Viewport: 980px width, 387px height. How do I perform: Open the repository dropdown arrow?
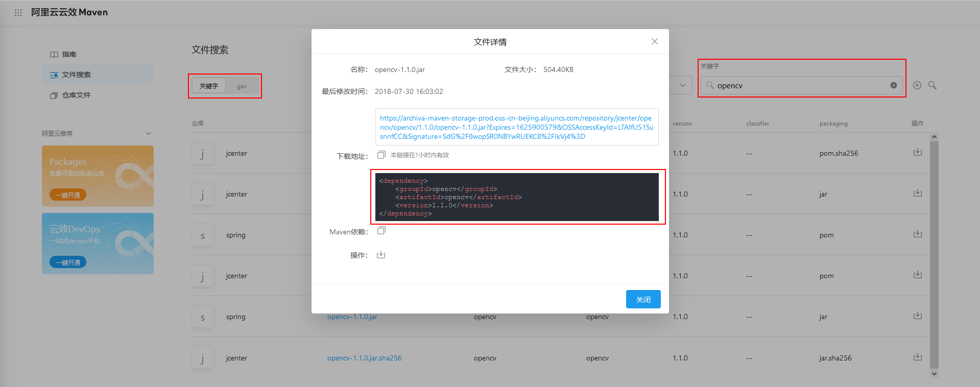(682, 85)
